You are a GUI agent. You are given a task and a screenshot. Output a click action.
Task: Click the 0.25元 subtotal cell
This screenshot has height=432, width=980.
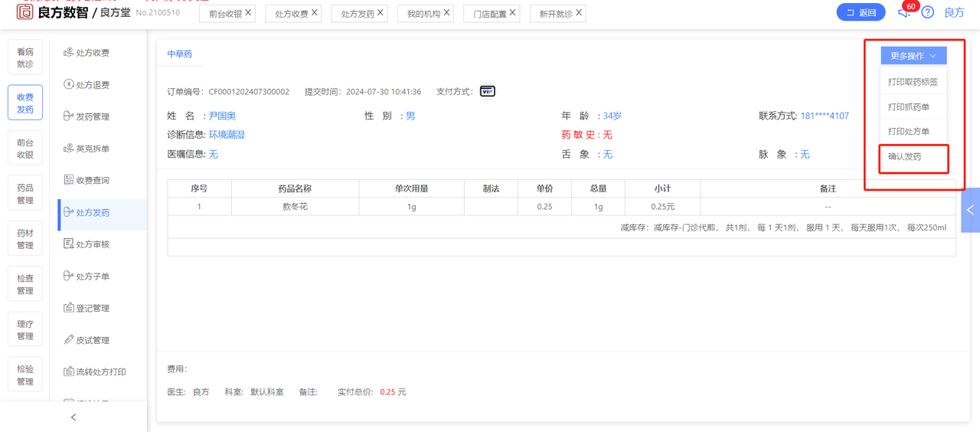[x=663, y=207]
